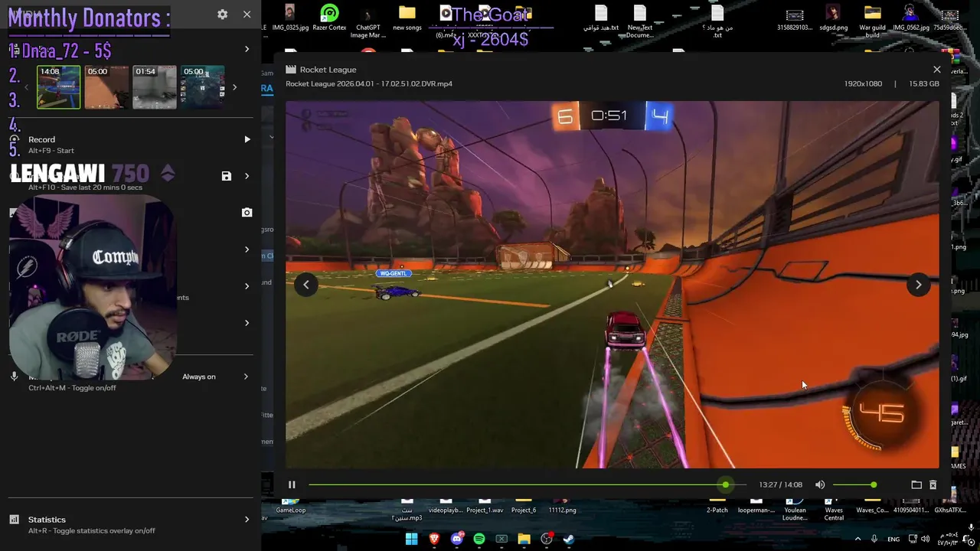Switch ENG input language in tray

click(893, 540)
